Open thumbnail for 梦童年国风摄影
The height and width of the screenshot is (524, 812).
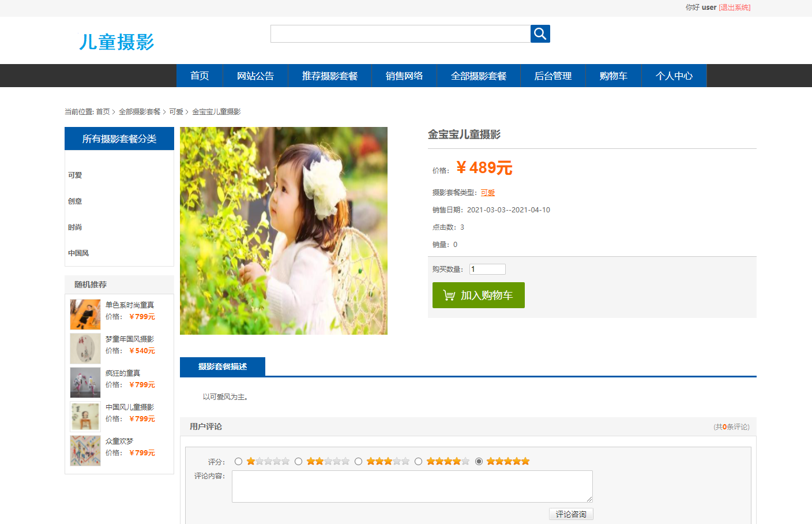point(85,349)
